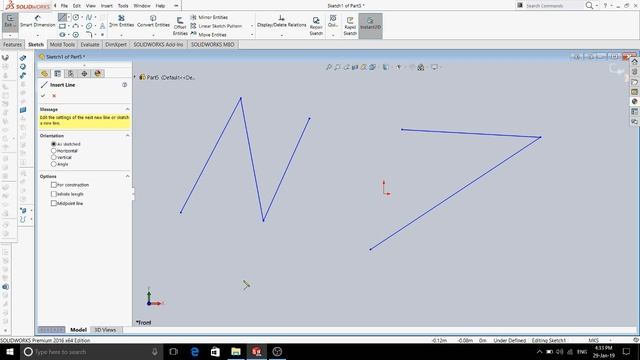The image size is (640, 360).
Task: Select the Line sketch tool
Action: coord(62,17)
